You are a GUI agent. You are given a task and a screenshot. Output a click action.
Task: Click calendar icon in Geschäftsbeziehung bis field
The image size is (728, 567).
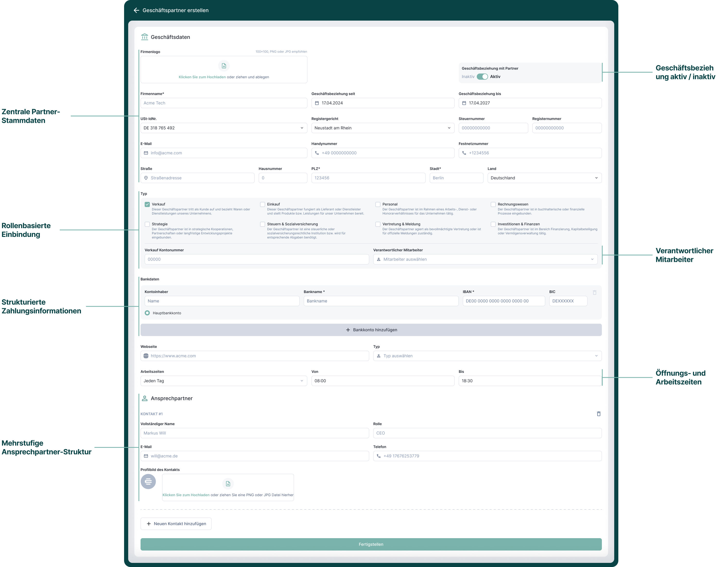coord(464,103)
